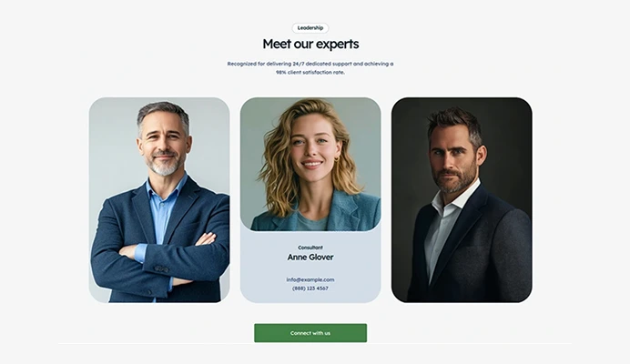This screenshot has height=364, width=630.
Task: Select Anne Glover's portrait photo
Action: click(x=310, y=165)
